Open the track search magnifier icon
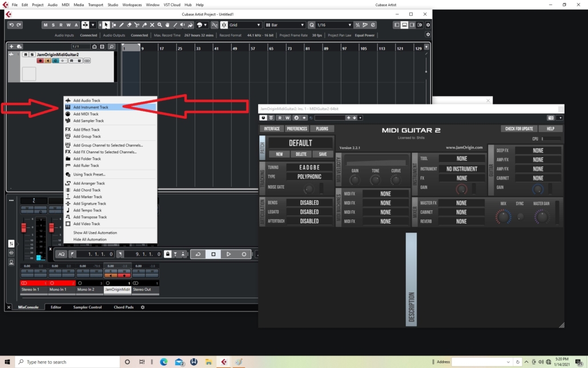588x368 pixels. coord(111,46)
